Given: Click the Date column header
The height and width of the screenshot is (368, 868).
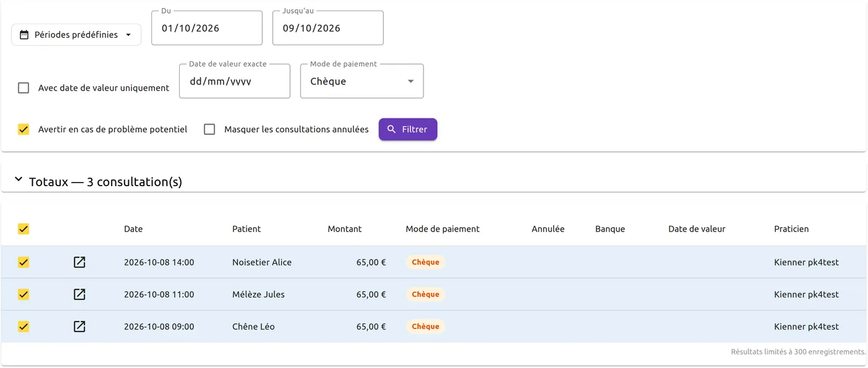Looking at the screenshot, I should point(133,229).
